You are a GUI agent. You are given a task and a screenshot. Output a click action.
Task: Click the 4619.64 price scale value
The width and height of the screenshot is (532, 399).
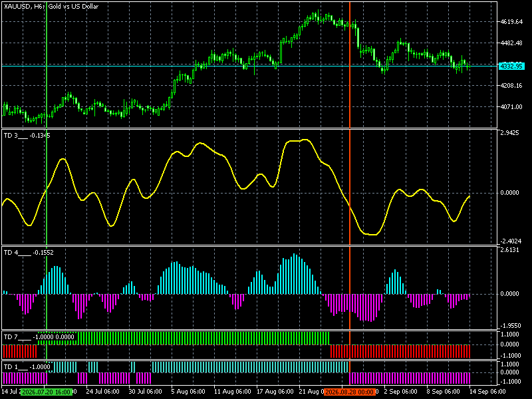tap(511, 22)
